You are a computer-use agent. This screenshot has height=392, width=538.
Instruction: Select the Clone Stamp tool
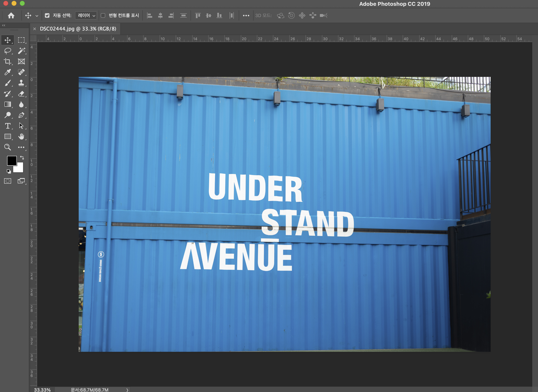pos(21,83)
